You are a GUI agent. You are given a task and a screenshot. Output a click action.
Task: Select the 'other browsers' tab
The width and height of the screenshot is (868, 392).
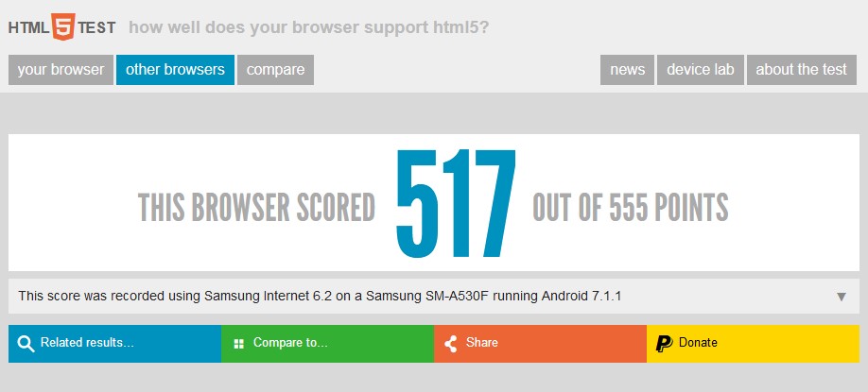(176, 70)
